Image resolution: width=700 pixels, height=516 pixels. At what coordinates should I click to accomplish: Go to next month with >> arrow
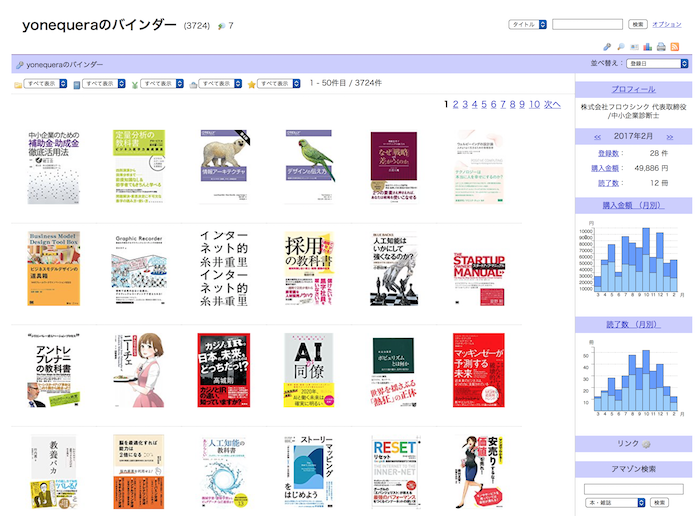(x=669, y=135)
